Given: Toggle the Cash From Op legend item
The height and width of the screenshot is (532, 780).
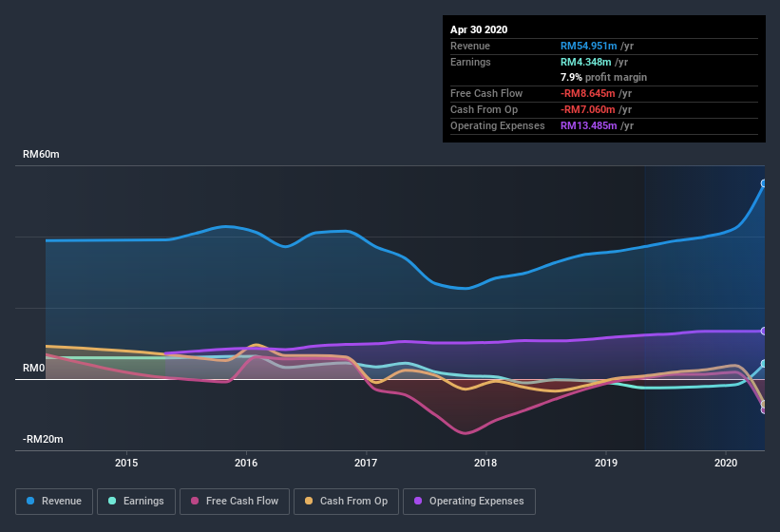Looking at the screenshot, I should point(347,501).
